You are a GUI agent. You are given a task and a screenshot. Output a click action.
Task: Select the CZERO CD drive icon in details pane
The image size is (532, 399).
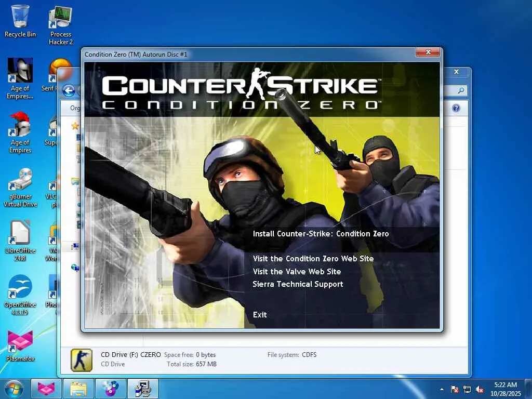point(82,360)
